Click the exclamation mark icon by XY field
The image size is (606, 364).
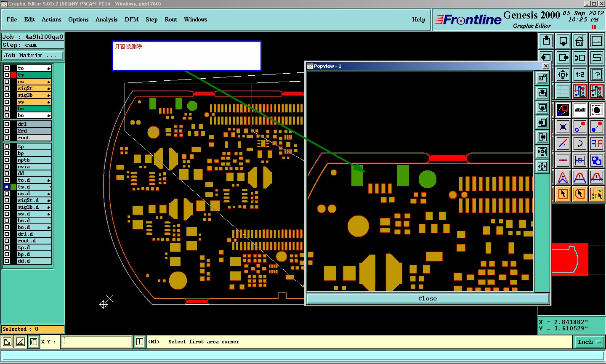pos(140,342)
